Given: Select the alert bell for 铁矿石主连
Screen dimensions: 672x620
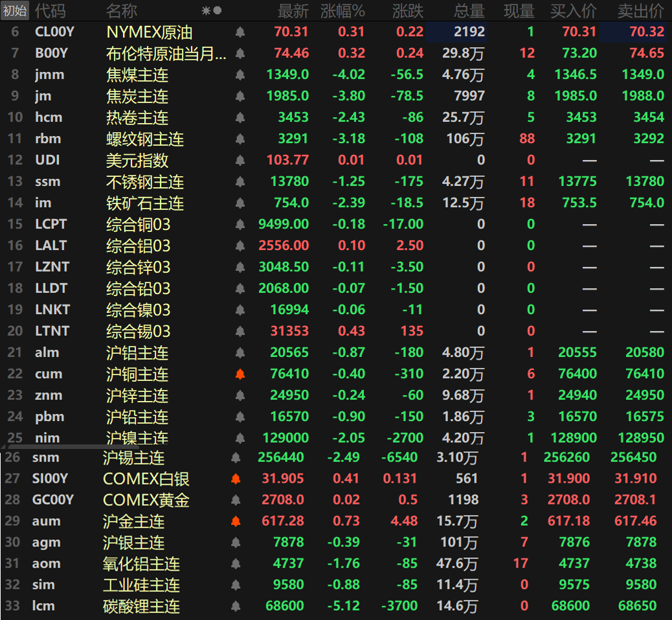Looking at the screenshot, I should point(240,203).
